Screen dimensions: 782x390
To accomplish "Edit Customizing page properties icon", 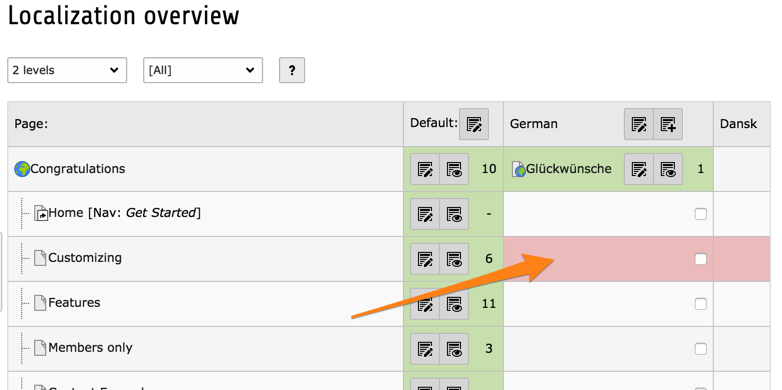I will (x=425, y=259).
